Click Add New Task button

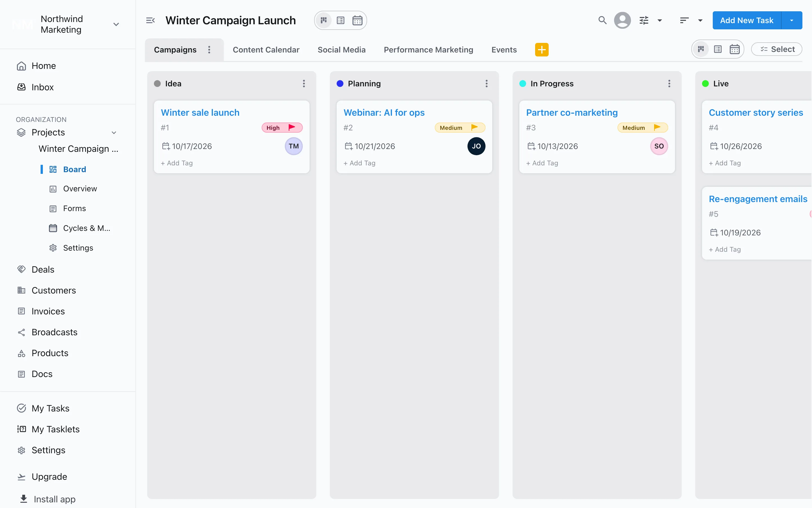pos(747,21)
